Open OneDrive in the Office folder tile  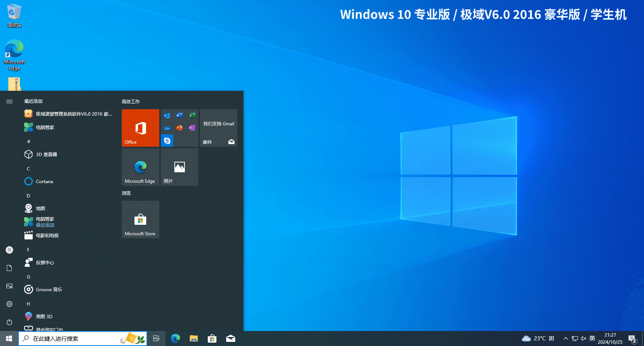pyautogui.click(x=167, y=128)
